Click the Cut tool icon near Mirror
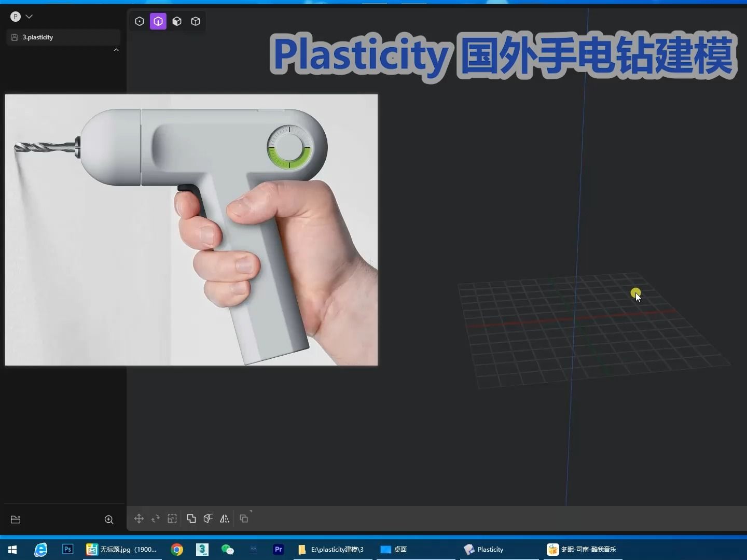 [208, 519]
